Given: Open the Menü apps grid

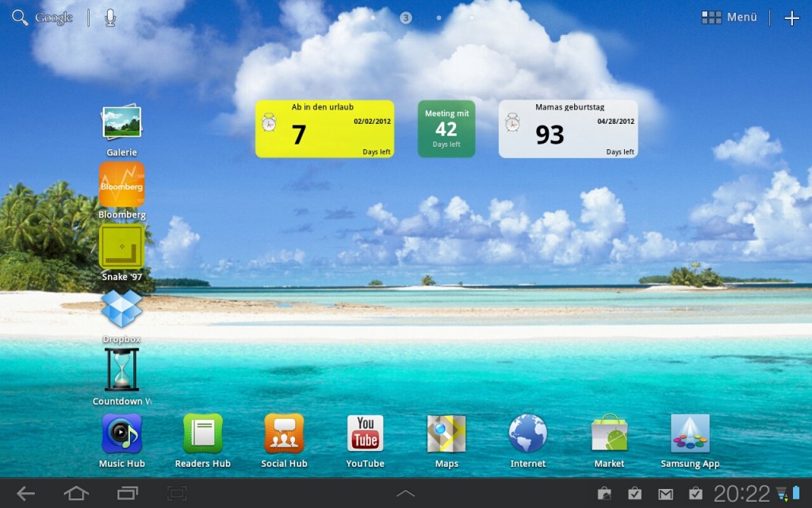Looking at the screenshot, I should point(730,17).
